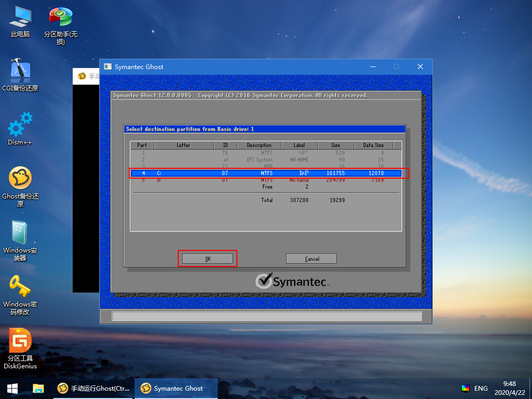Select the Symantec Ghost taskbar item
532x399 pixels.
tap(176, 389)
